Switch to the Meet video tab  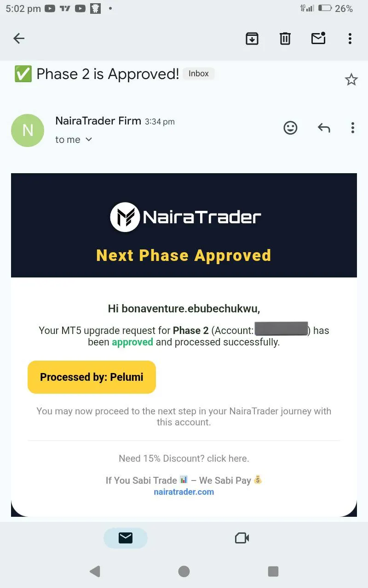click(242, 538)
